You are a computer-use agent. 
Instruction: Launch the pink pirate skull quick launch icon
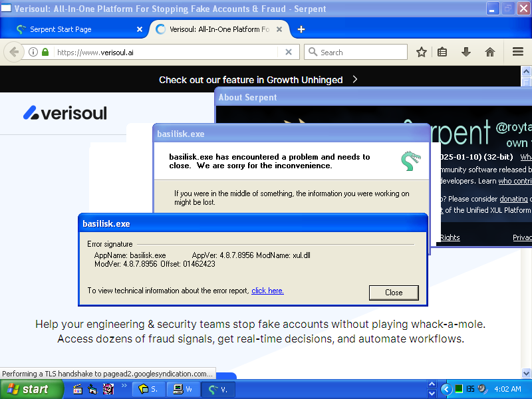108,389
